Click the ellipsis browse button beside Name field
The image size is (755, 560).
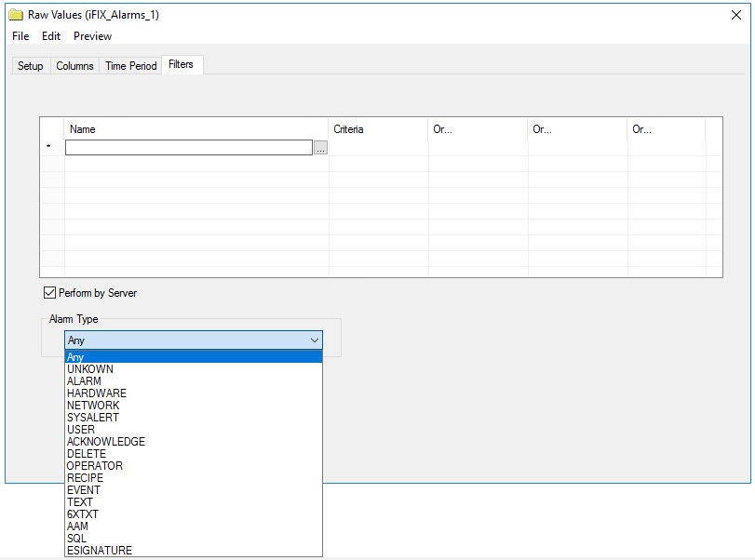(320, 147)
